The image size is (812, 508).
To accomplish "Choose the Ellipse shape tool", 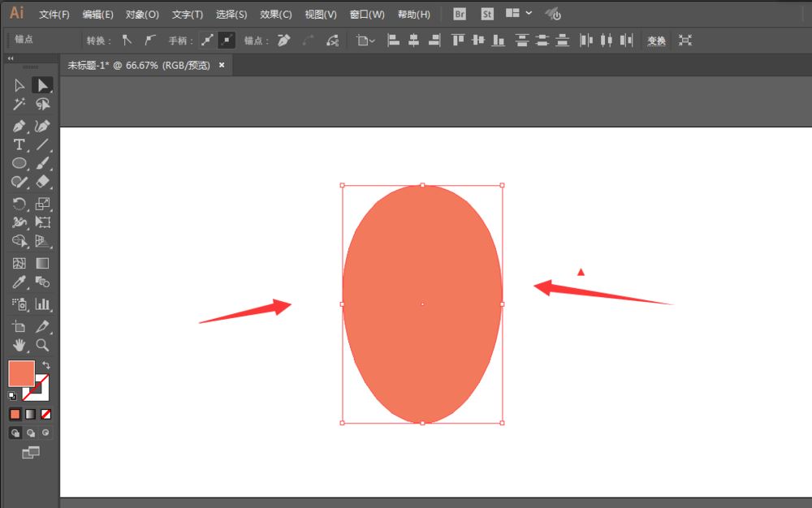I will (19, 163).
